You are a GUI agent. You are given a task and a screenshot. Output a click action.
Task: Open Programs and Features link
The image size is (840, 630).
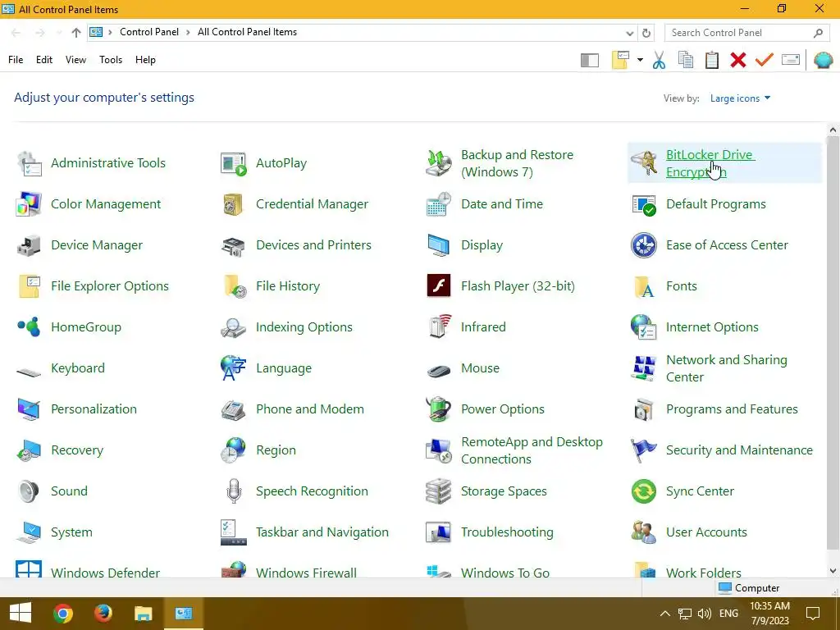pyautogui.click(x=732, y=409)
